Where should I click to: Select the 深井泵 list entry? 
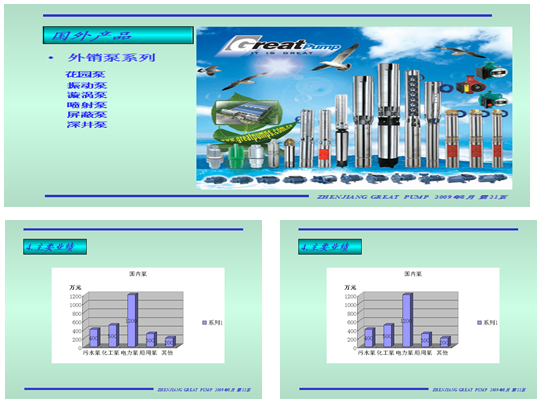tap(87, 125)
